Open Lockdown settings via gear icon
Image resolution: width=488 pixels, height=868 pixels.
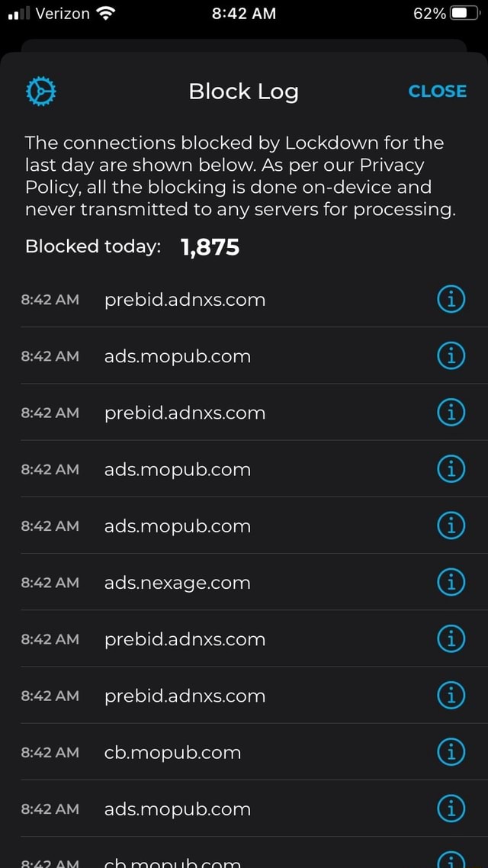point(40,90)
